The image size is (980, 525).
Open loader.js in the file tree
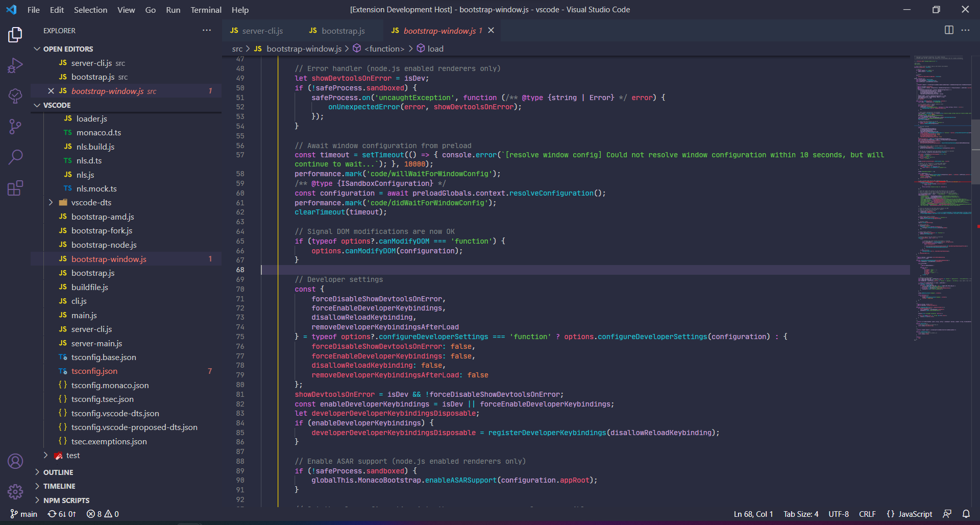click(x=126, y=118)
